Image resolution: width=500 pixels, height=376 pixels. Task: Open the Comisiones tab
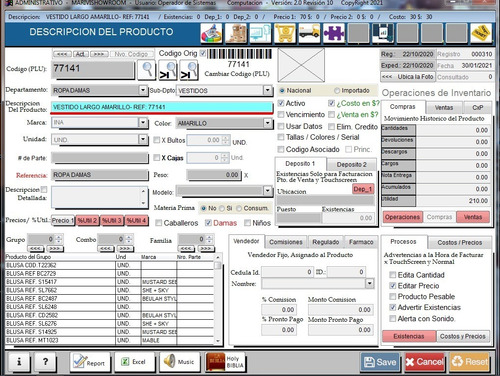(x=286, y=242)
